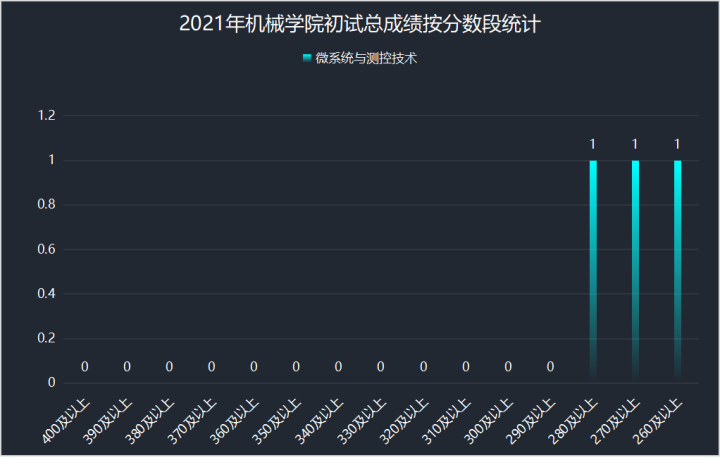Click the x-axis label 340及以上
The width and height of the screenshot is (720, 465).
320,421
